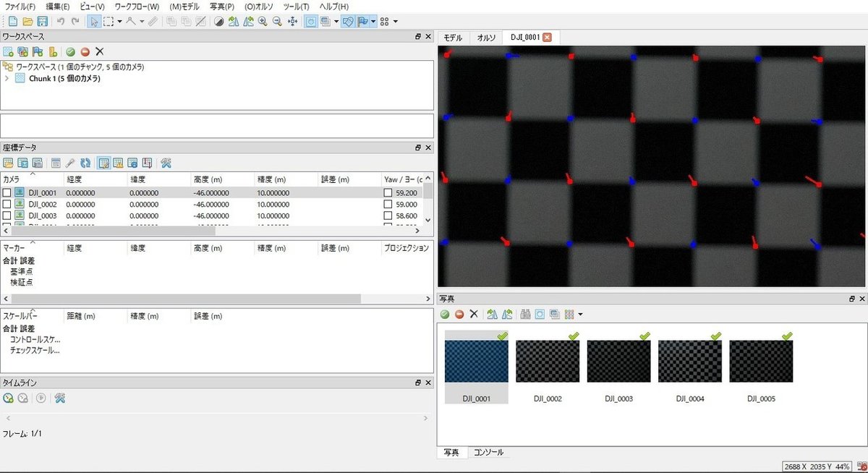The height and width of the screenshot is (473, 868).
Task: Click the update transform refresh icon
Action: (85, 163)
